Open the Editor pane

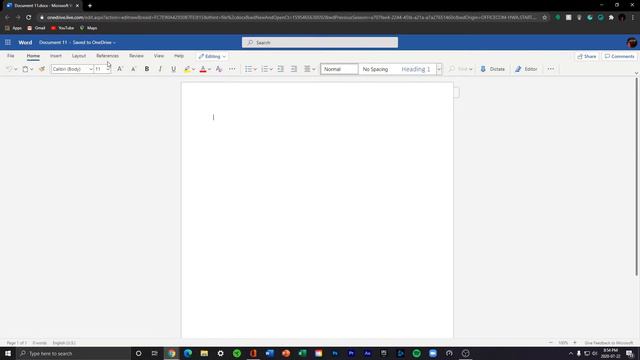click(x=526, y=69)
